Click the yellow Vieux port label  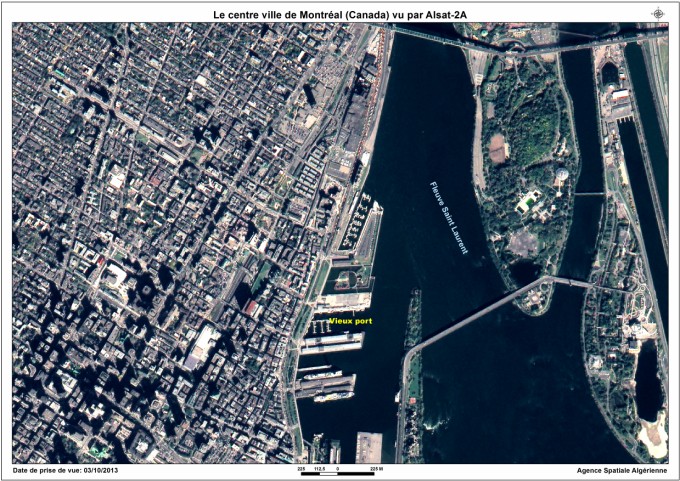pos(350,320)
